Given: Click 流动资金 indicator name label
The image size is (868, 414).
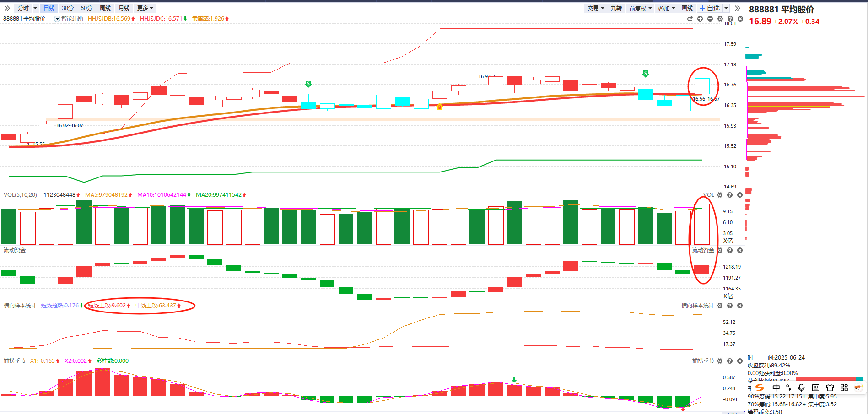Looking at the screenshot, I should [15, 250].
